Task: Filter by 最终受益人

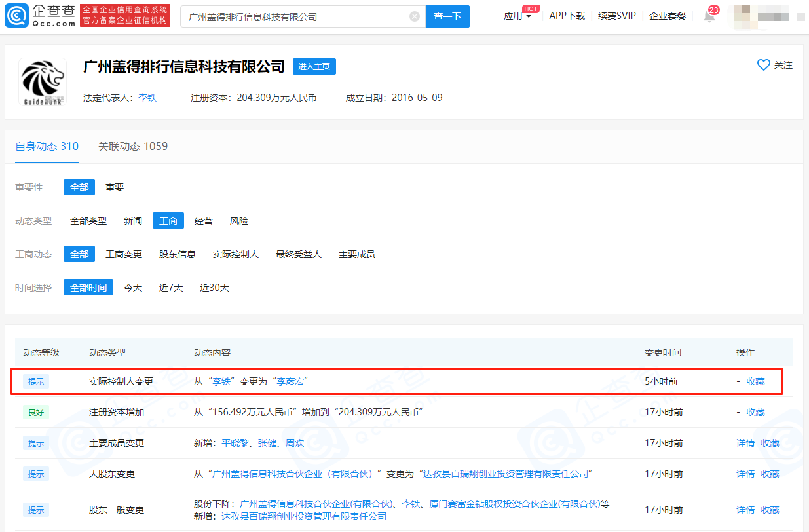Action: [x=299, y=254]
